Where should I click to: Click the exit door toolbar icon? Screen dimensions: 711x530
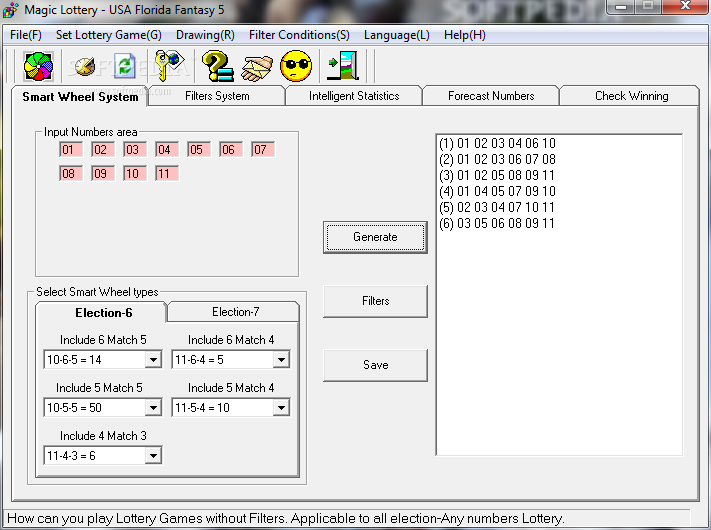pos(343,66)
